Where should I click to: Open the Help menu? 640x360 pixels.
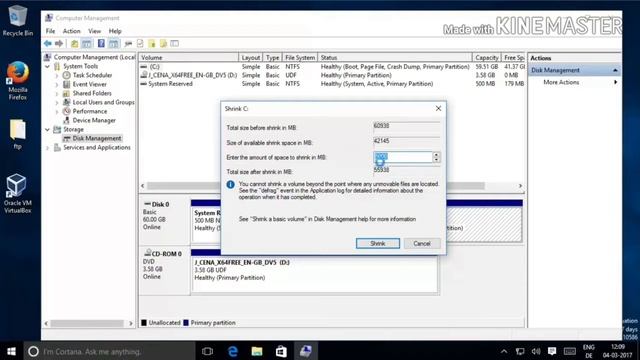(115, 31)
